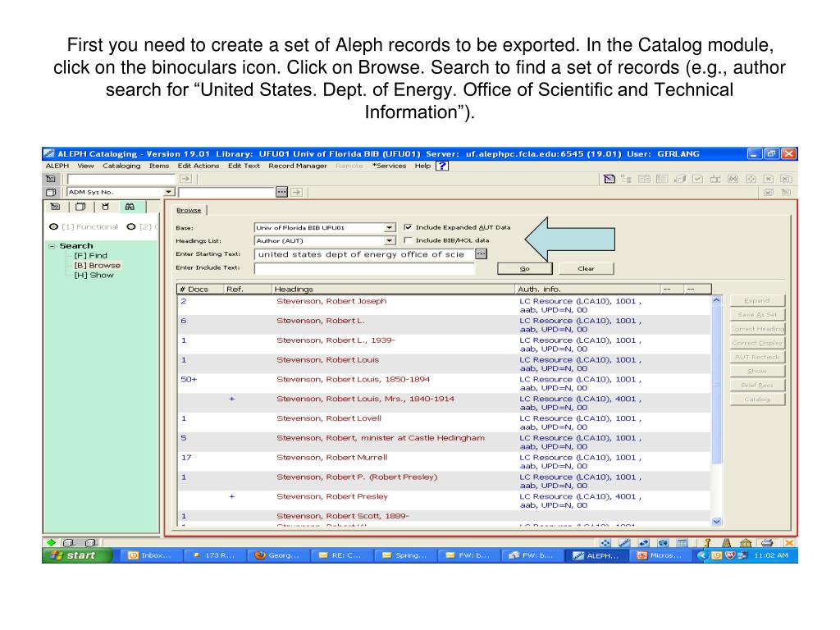Screen dimensions: 840x630
Task: Select [B] Browse in the Search tree
Action: coord(97,265)
